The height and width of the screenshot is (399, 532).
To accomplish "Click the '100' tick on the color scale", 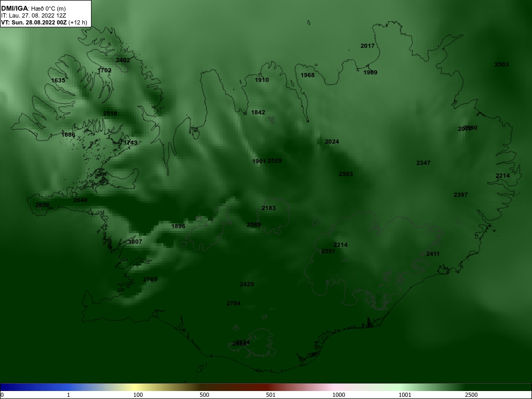I will tap(138, 395).
